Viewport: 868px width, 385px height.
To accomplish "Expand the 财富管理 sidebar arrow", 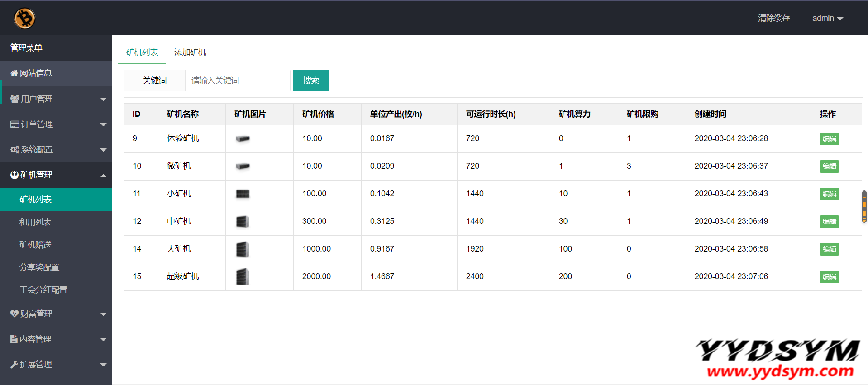I will tap(103, 314).
